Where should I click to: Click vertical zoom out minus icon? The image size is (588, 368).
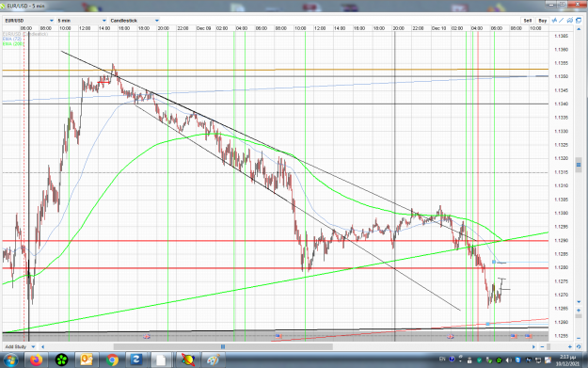tap(579, 338)
